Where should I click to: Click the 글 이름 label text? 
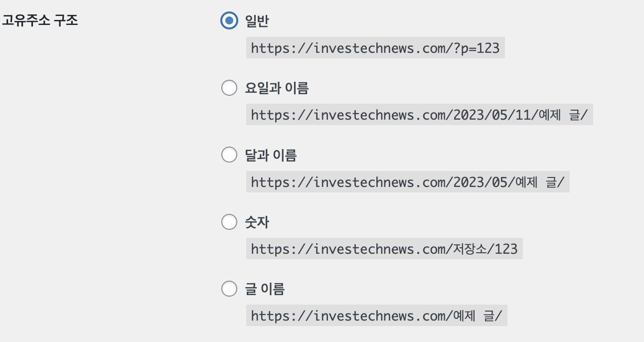(x=265, y=289)
